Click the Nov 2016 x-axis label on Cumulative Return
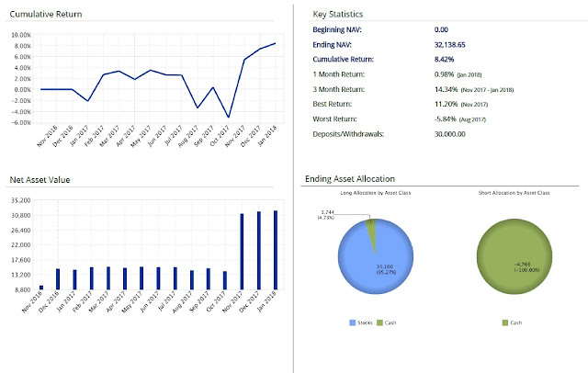588x373 pixels. click(x=47, y=136)
